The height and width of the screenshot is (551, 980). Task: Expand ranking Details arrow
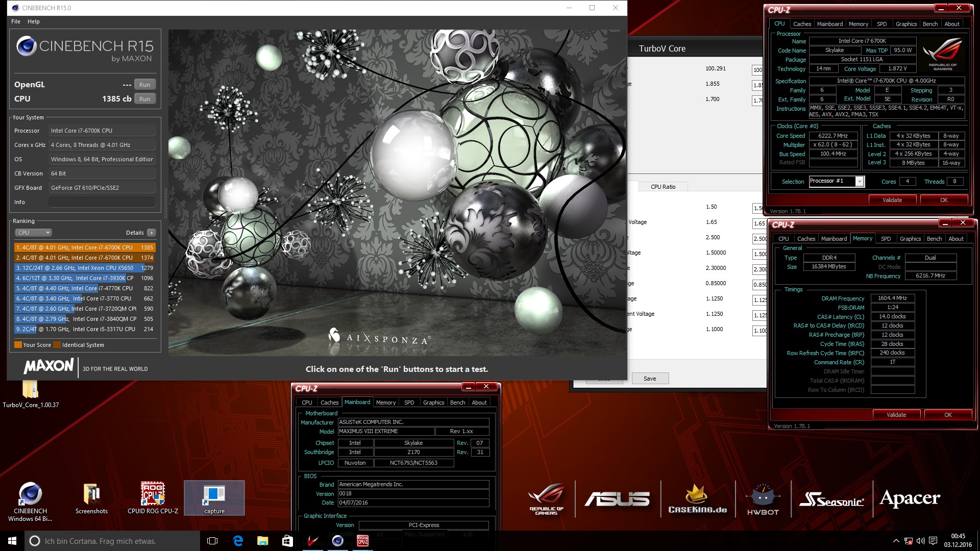[x=152, y=233]
